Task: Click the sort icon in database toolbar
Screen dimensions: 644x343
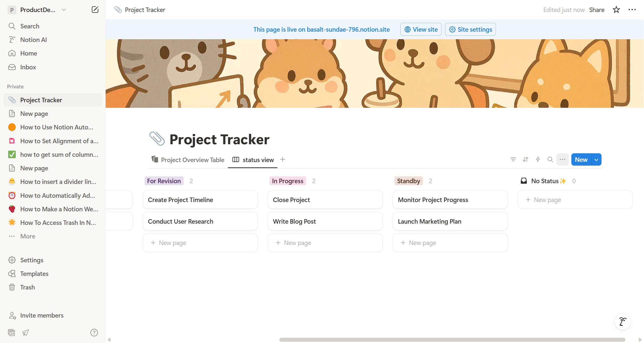Action: [x=525, y=159]
